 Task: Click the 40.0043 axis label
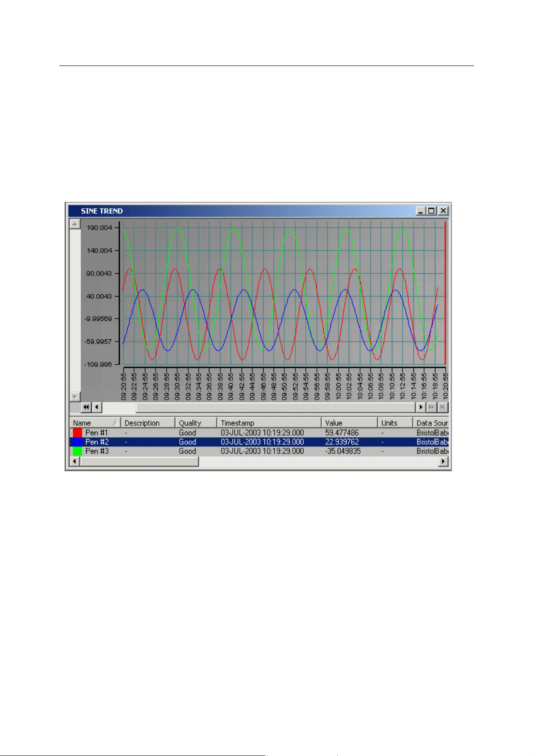[x=99, y=296]
